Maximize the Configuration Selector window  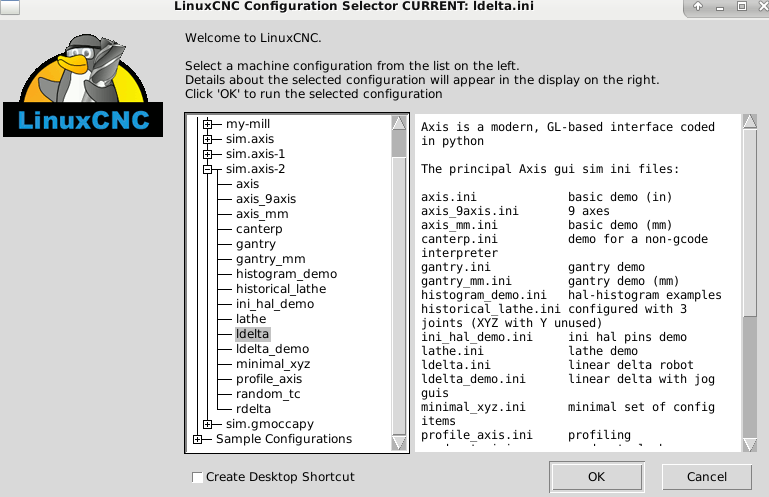coord(742,6)
